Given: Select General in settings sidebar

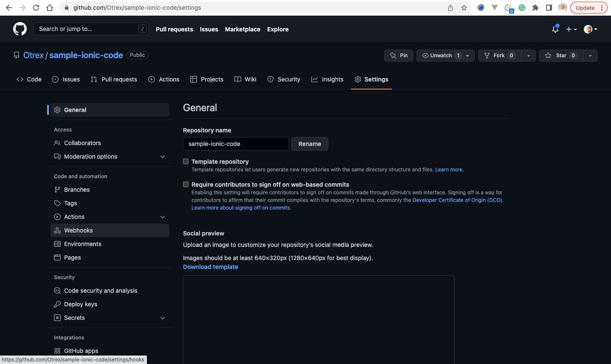Looking at the screenshot, I should coord(110,110).
